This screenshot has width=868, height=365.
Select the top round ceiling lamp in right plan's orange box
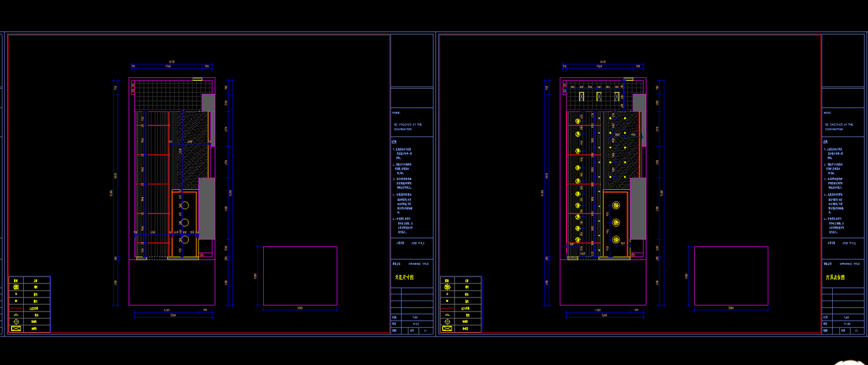(616, 205)
